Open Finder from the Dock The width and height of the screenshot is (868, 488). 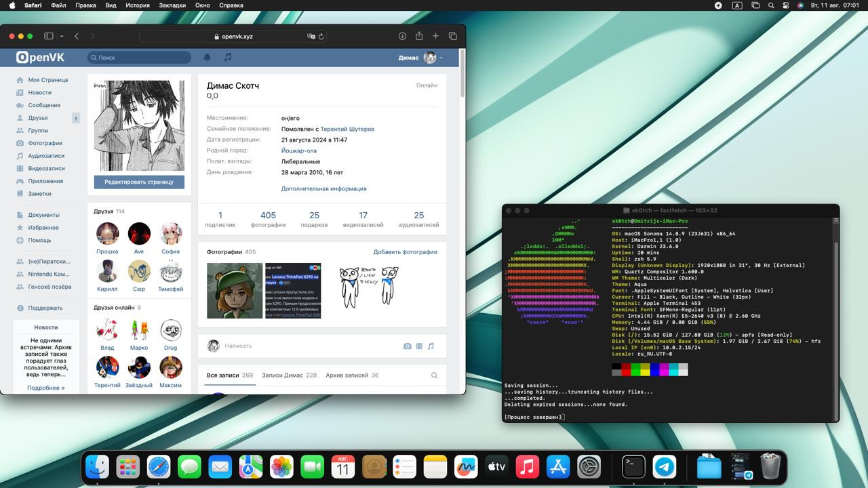97,467
